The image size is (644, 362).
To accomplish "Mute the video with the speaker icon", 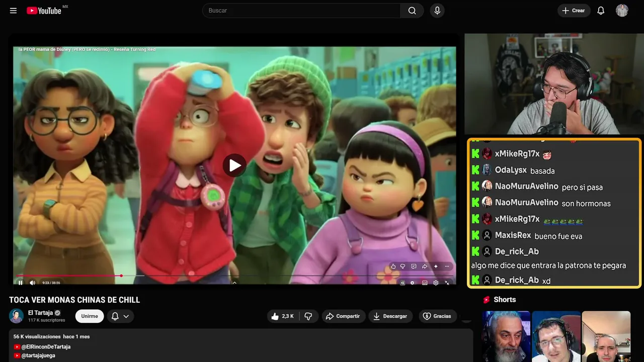I will pyautogui.click(x=33, y=283).
